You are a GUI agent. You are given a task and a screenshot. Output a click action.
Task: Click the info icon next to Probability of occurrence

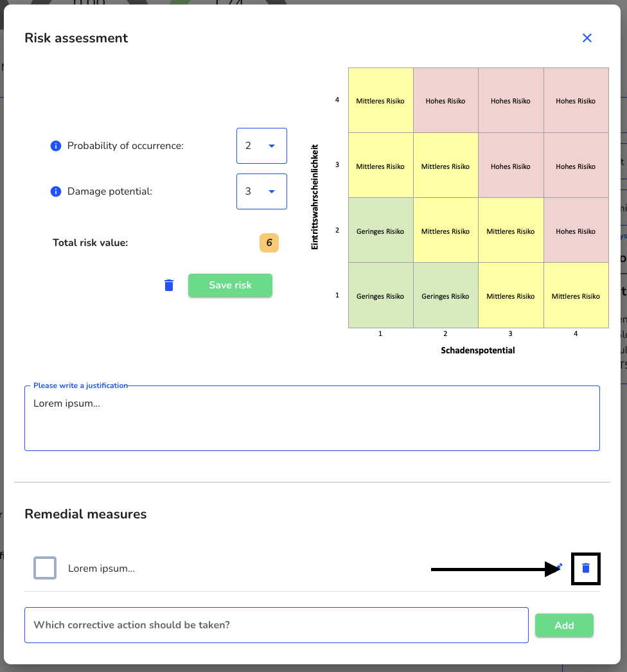(56, 146)
